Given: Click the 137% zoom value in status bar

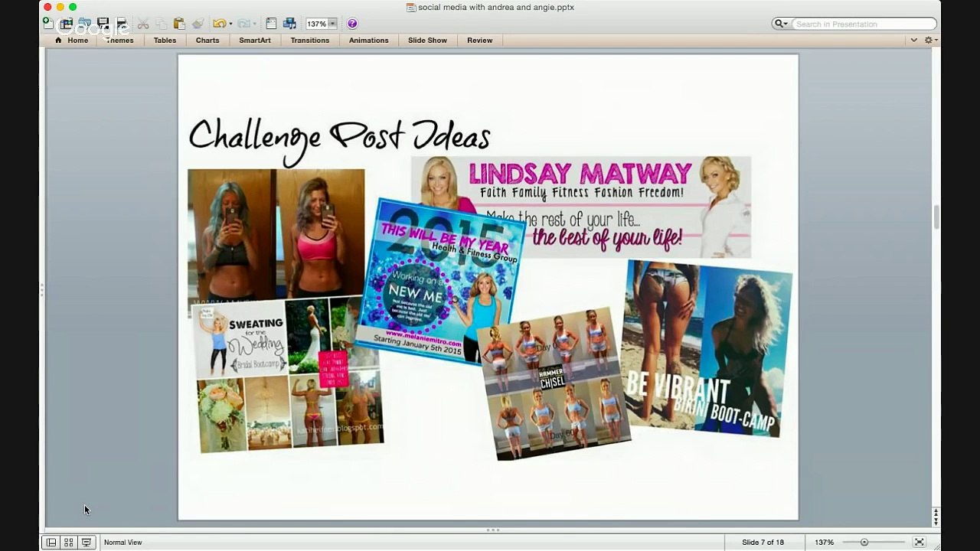Looking at the screenshot, I should [x=824, y=543].
